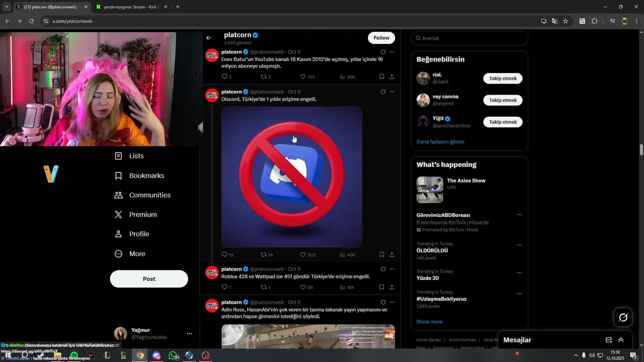Open options for ÖLDÜRÜLDÜ trend
The image size is (644, 362).
click(519, 245)
